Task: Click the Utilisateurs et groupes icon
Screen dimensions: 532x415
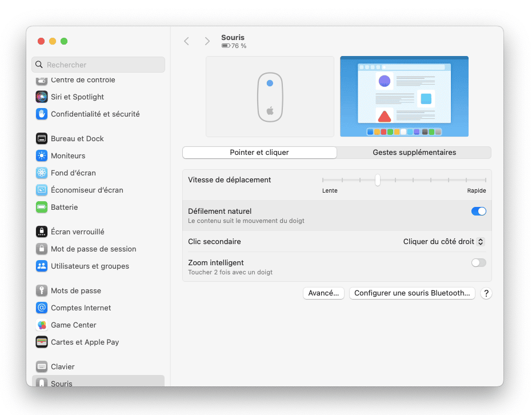Action: pos(42,266)
